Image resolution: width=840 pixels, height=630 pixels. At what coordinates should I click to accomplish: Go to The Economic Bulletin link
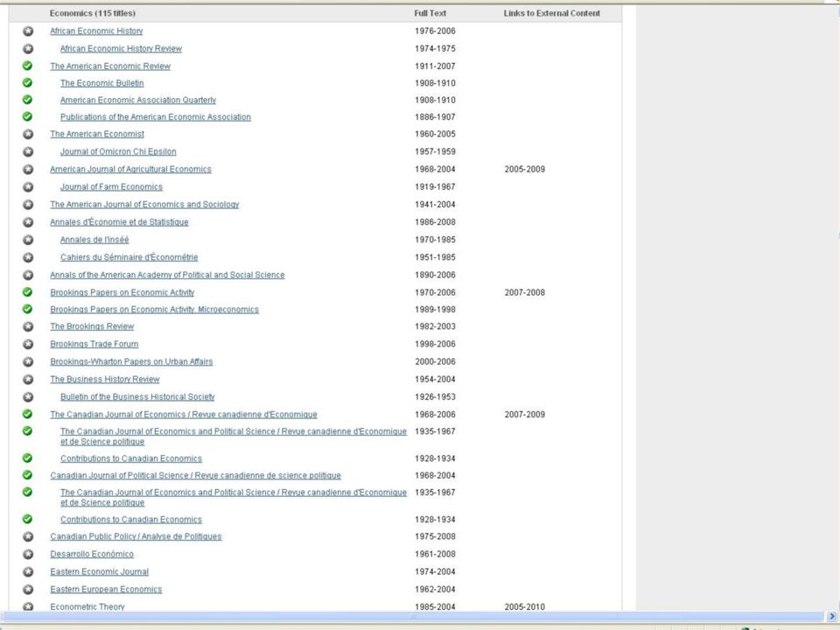[x=101, y=83]
